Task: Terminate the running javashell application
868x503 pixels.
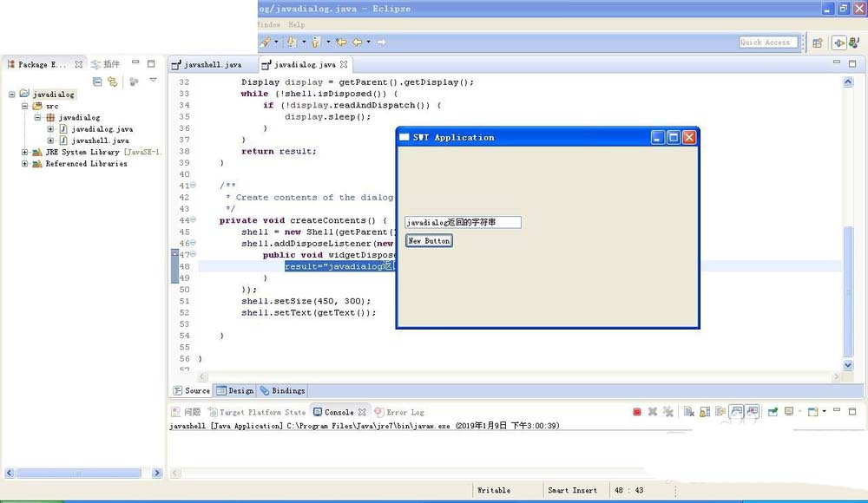Action: pos(636,411)
